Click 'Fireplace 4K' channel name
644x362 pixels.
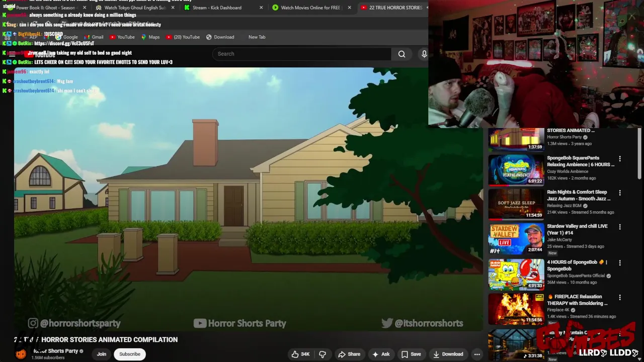click(558, 310)
